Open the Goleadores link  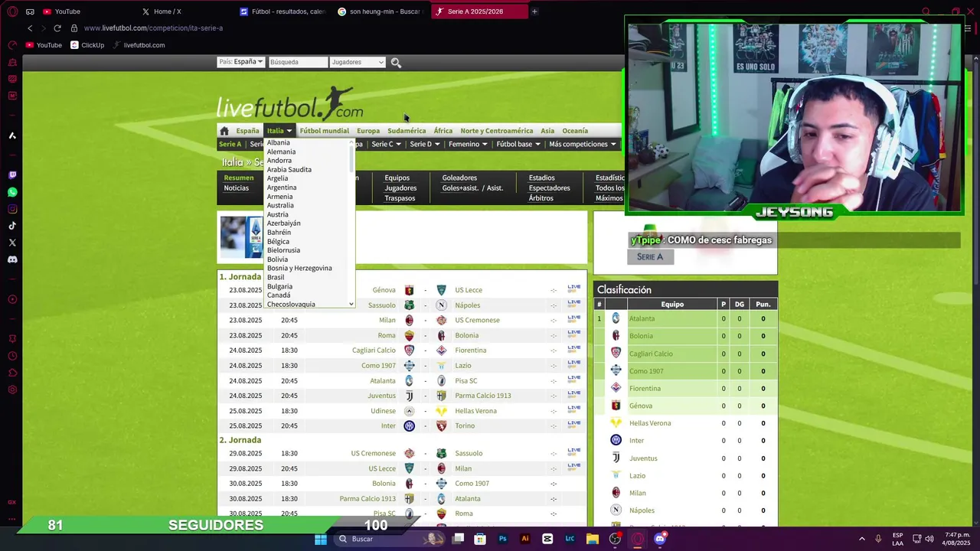[x=459, y=178]
